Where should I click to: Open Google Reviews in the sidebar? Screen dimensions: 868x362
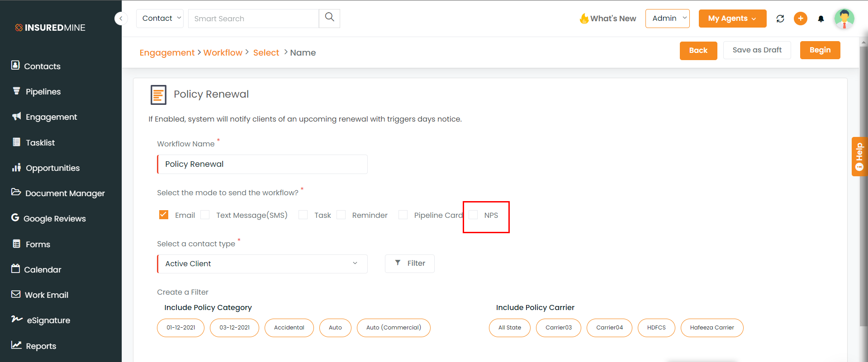[55, 218]
